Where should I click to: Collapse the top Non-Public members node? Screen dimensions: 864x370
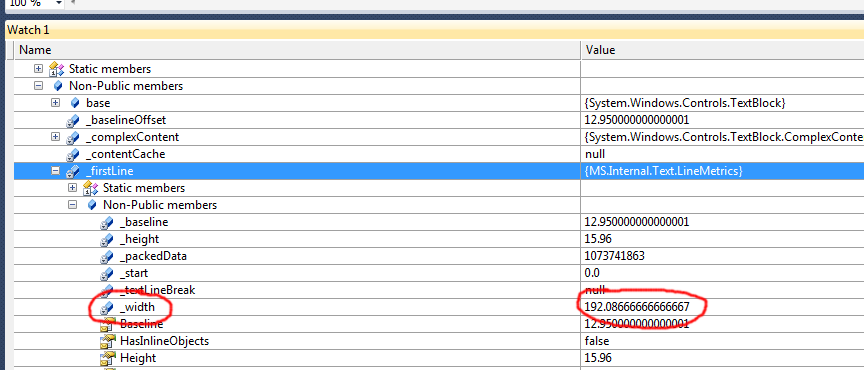click(38, 86)
